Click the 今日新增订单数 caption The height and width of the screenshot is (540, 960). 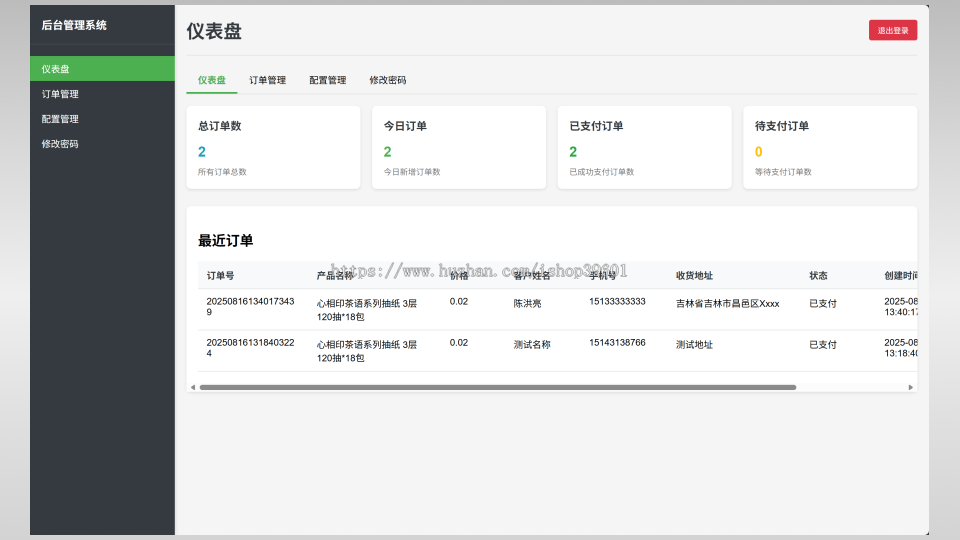click(x=412, y=172)
